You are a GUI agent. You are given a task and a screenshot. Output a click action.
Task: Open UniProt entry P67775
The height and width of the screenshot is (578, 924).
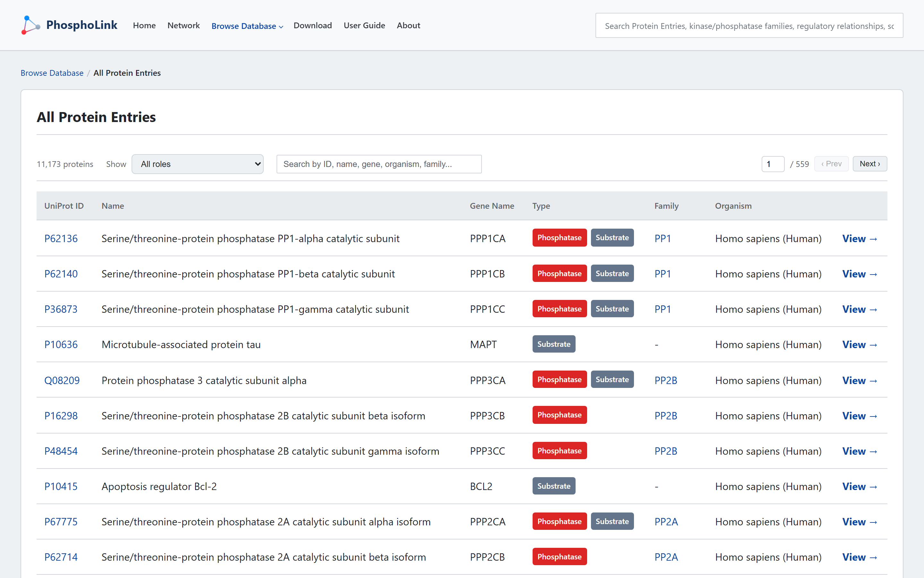[61, 522]
